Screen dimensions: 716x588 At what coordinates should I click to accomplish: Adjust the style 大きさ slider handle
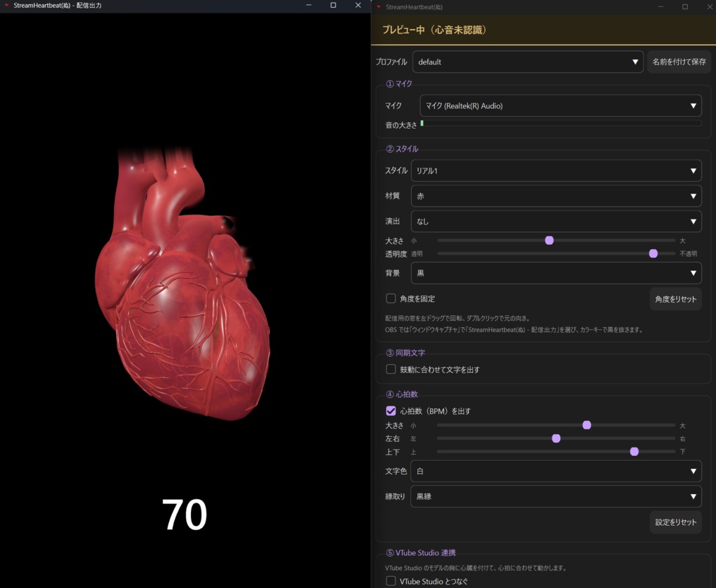coord(550,240)
